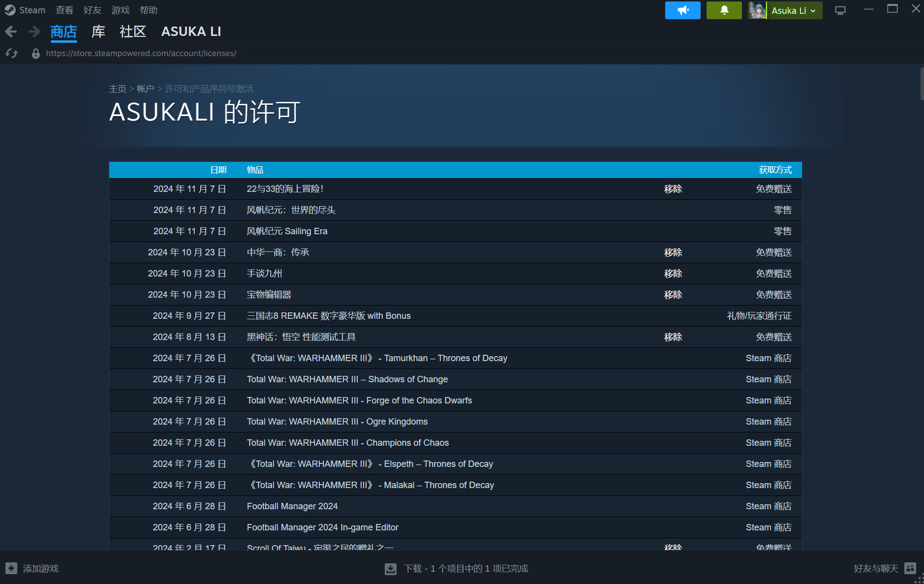Image resolution: width=924 pixels, height=584 pixels.
Task: Select the 社区 tab
Action: click(133, 32)
